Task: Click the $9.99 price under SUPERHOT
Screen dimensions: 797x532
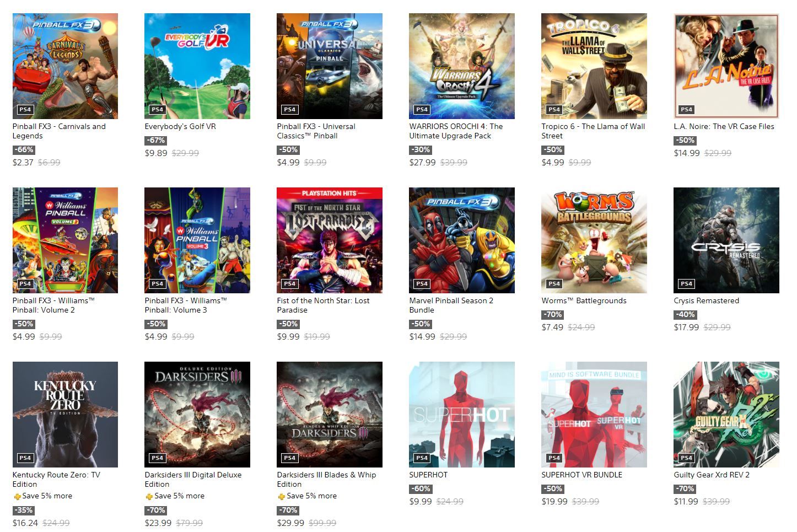Action: 421,501
